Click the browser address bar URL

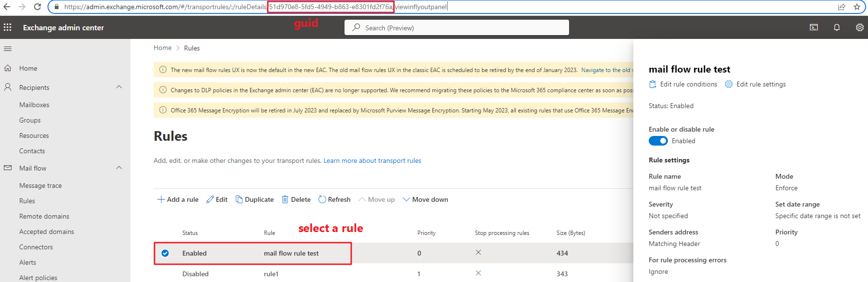pos(255,7)
